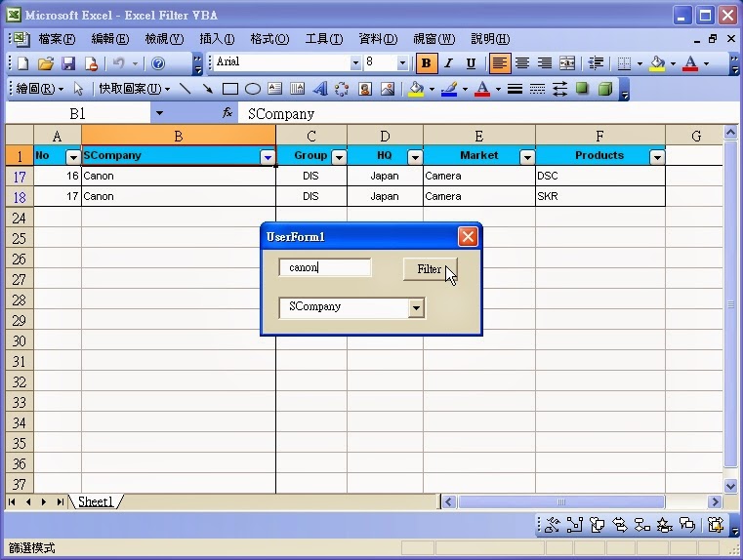This screenshot has height=560, width=743.
Task: Click the Permission document icon
Action: click(x=91, y=63)
